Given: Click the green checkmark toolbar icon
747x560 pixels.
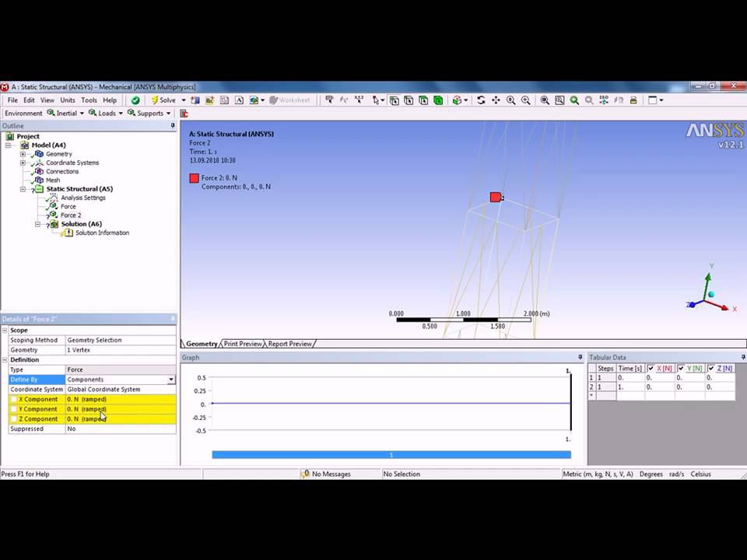Looking at the screenshot, I should pos(135,100).
